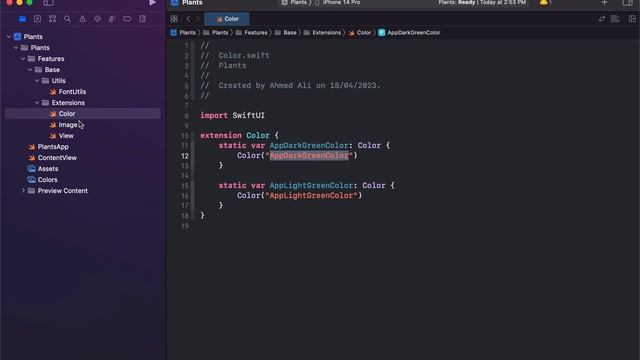Click AppDarkGreenColor variable declaration name

tap(309, 146)
